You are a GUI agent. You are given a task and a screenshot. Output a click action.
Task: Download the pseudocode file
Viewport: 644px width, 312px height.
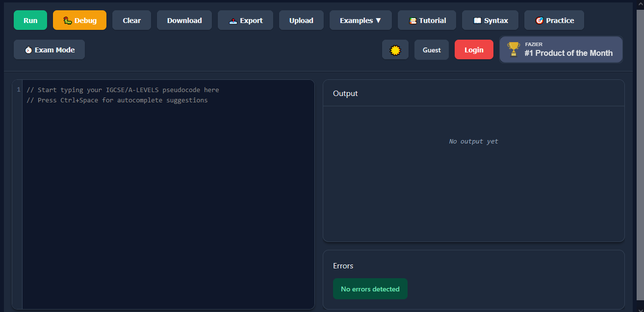pyautogui.click(x=184, y=21)
